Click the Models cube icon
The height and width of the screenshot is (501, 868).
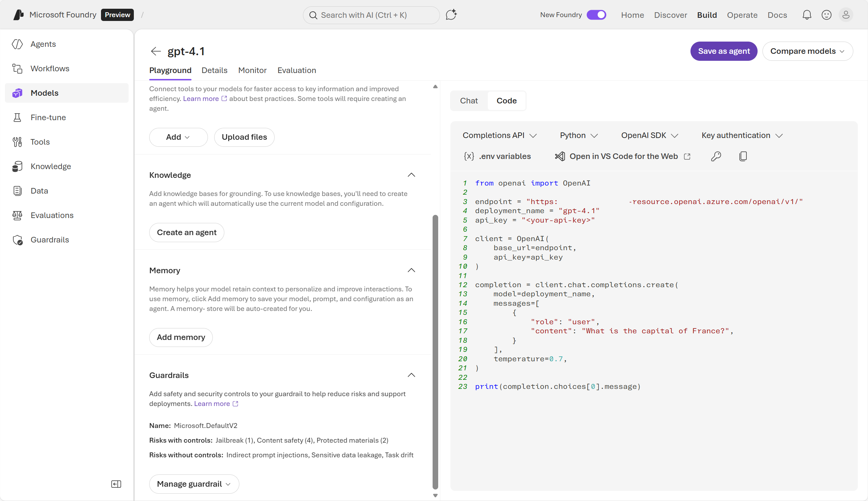(x=17, y=93)
